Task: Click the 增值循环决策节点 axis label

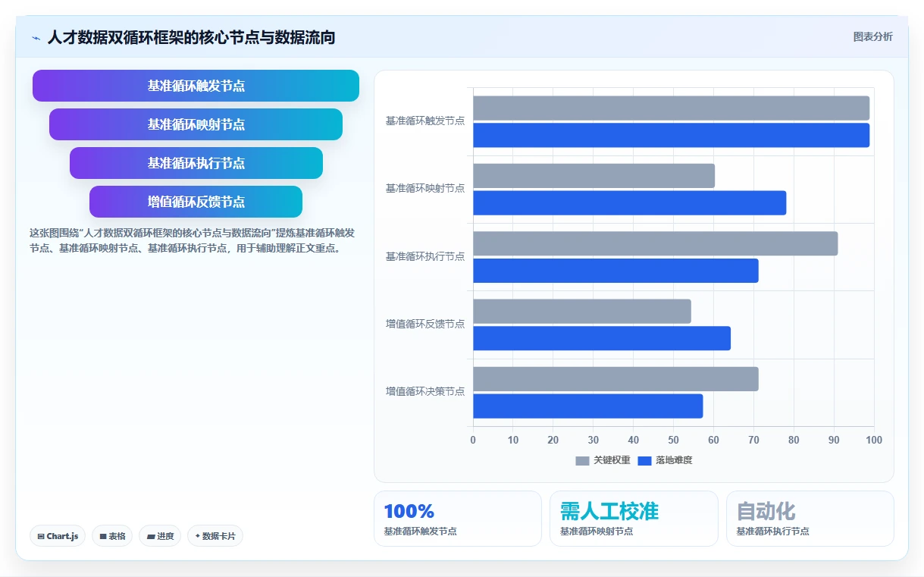Action: point(425,392)
